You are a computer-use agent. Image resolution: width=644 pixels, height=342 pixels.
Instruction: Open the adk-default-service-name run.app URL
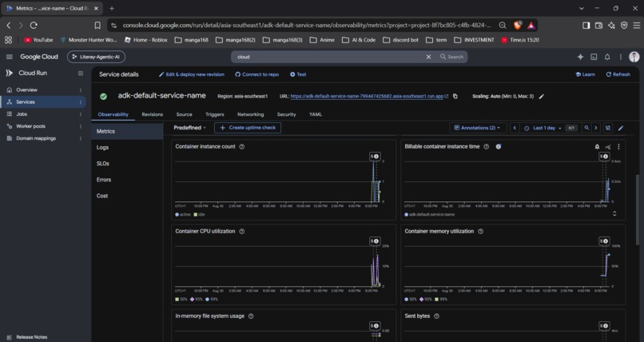[369, 97]
